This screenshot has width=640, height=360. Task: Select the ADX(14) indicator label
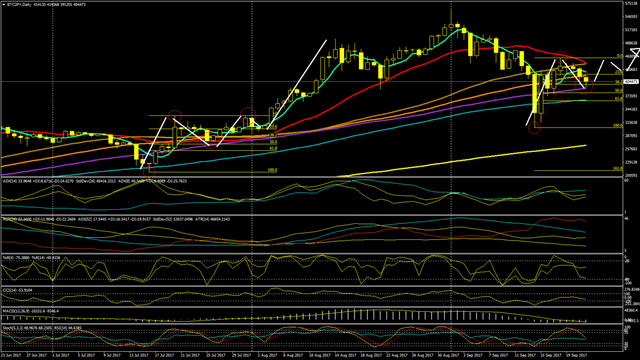11,181
